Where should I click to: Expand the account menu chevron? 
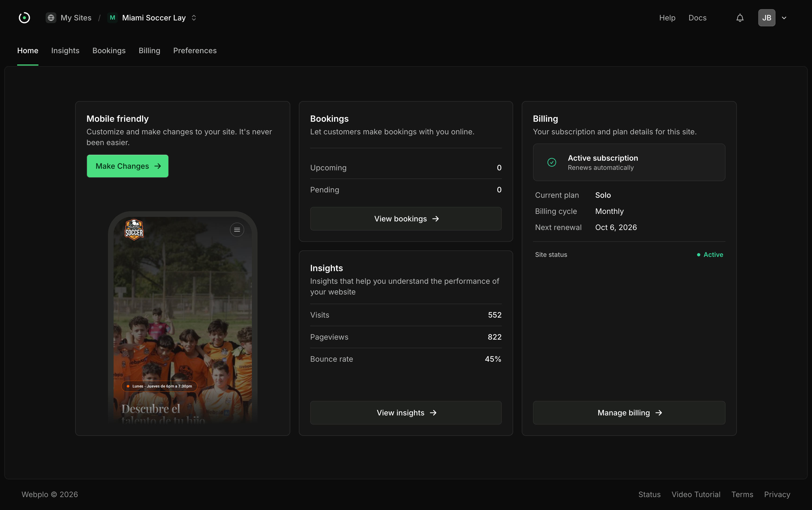point(784,18)
